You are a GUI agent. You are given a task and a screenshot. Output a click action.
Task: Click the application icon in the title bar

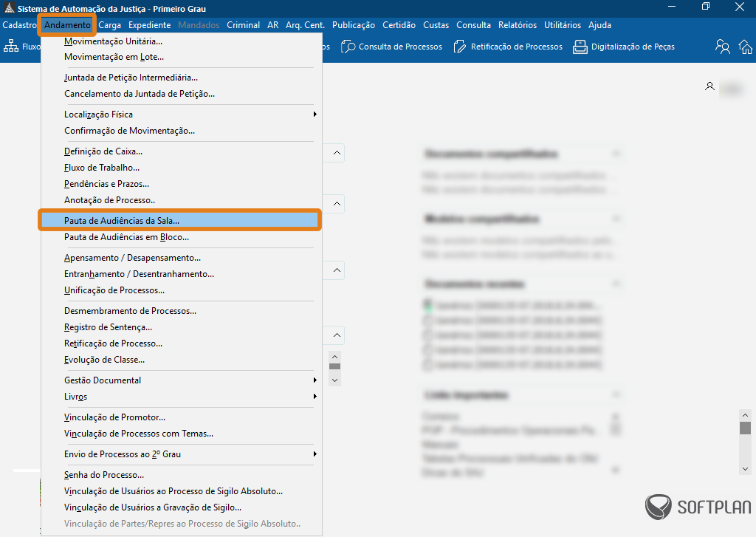tap(9, 8)
